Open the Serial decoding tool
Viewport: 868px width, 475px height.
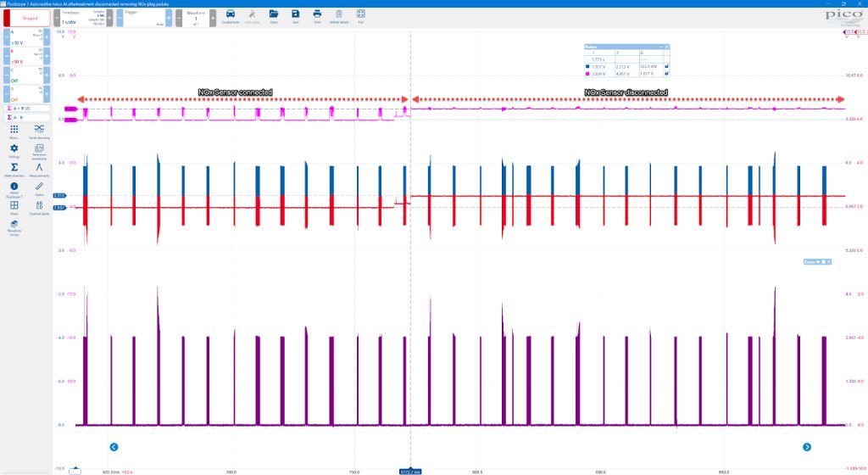(x=39, y=131)
